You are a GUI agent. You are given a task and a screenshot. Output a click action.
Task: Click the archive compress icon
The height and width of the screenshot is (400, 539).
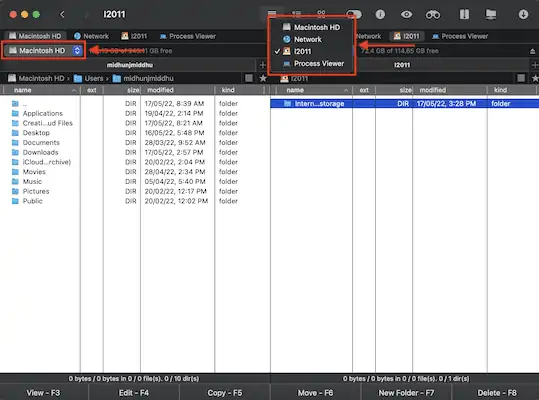coord(464,14)
